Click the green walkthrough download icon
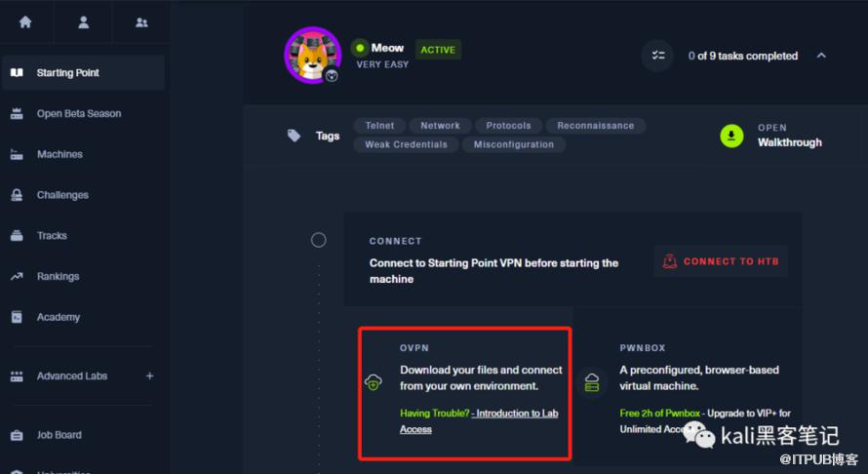The image size is (868, 474). [x=731, y=136]
